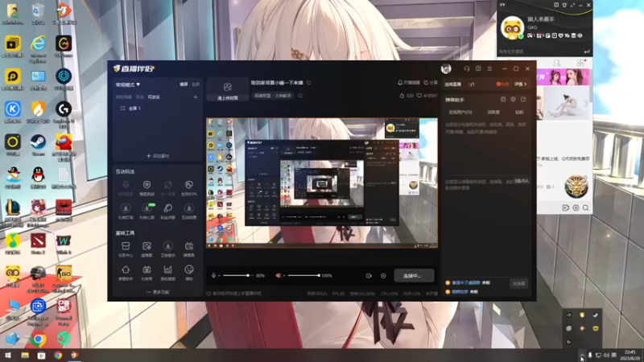Mute the microphone icon by the 80% slider
The image size is (644, 362).
pyautogui.click(x=213, y=276)
